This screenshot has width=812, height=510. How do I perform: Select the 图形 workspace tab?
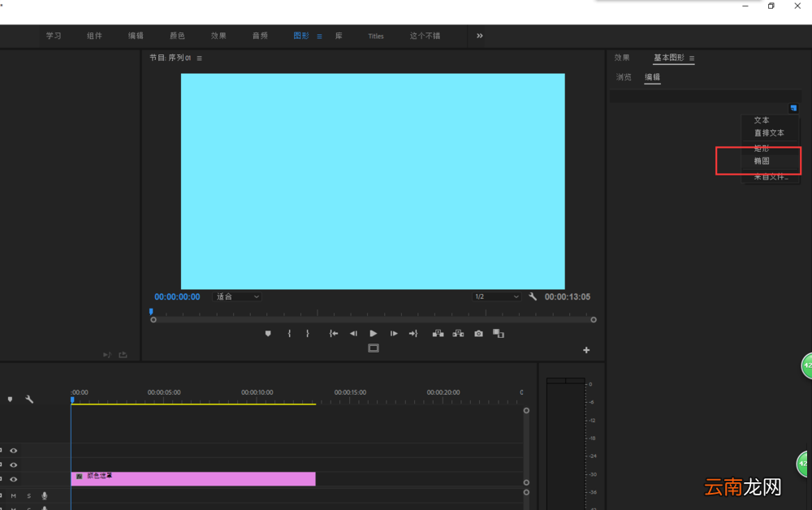click(301, 36)
